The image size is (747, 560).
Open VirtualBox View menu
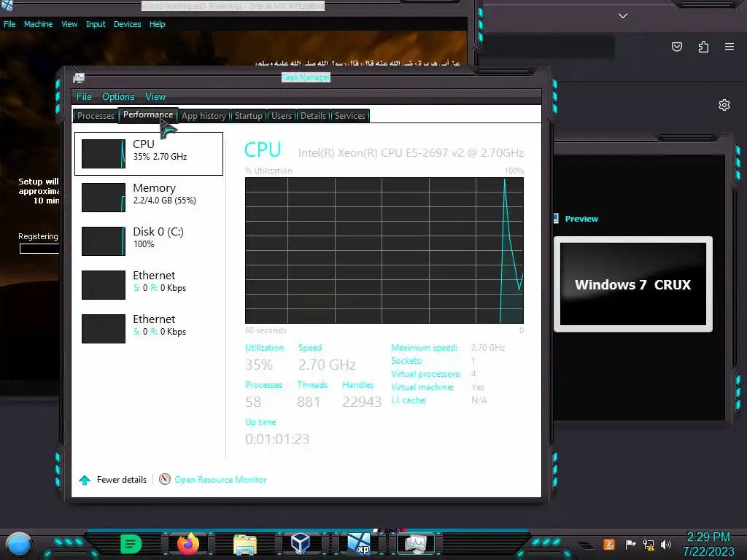(x=69, y=24)
